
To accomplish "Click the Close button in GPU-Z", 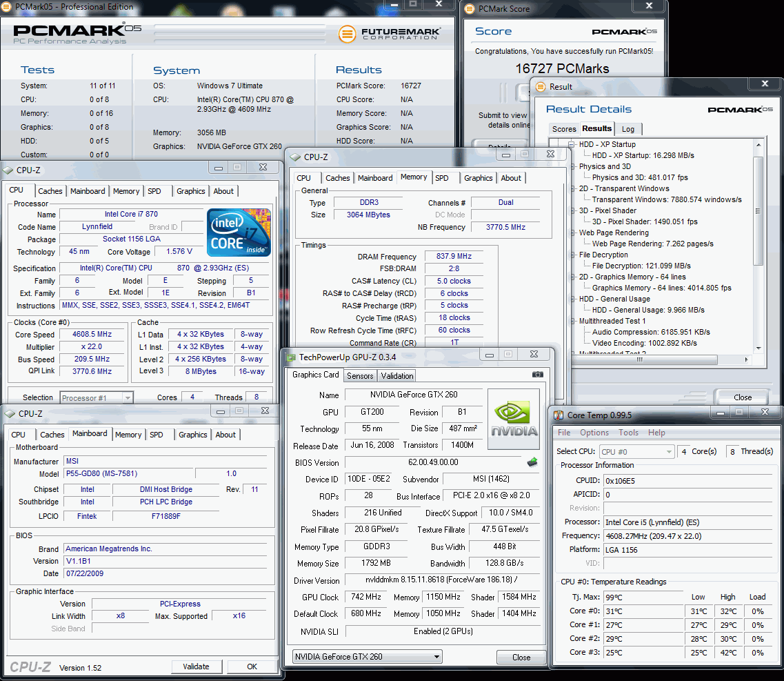I will point(521,657).
